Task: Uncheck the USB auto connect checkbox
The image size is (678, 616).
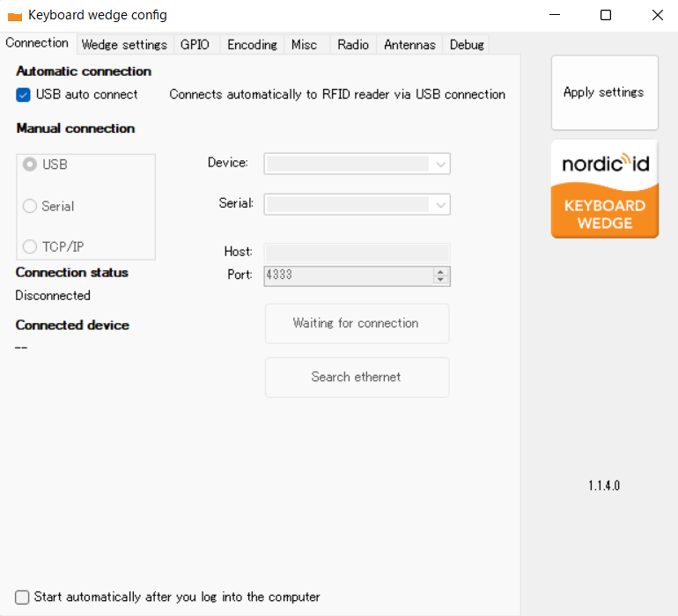Action: pyautogui.click(x=24, y=94)
